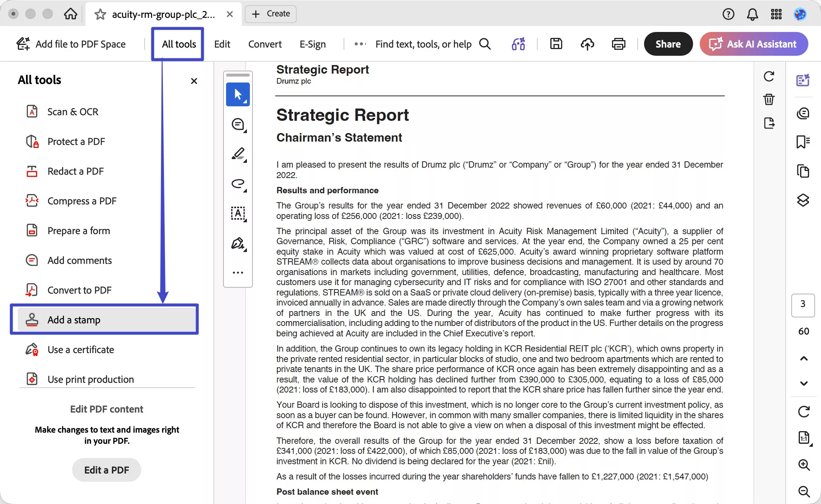Click the Share button
The width and height of the screenshot is (821, 504).
coord(668,44)
